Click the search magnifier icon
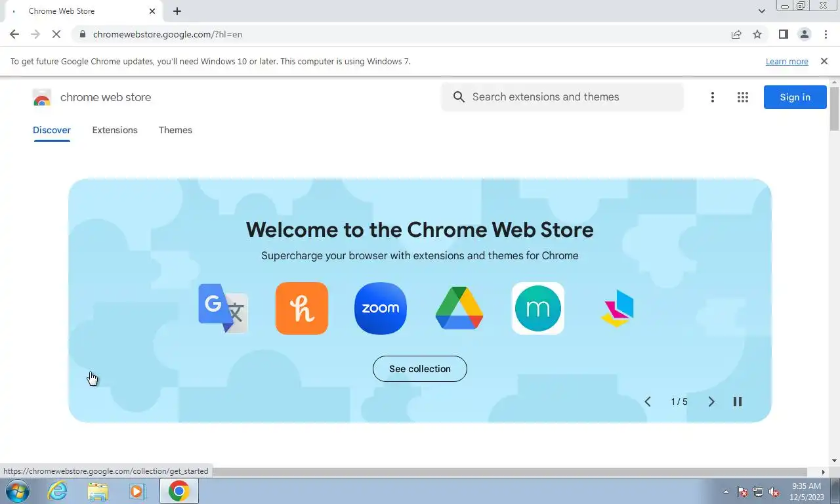Image resolution: width=840 pixels, height=504 pixels. click(459, 97)
